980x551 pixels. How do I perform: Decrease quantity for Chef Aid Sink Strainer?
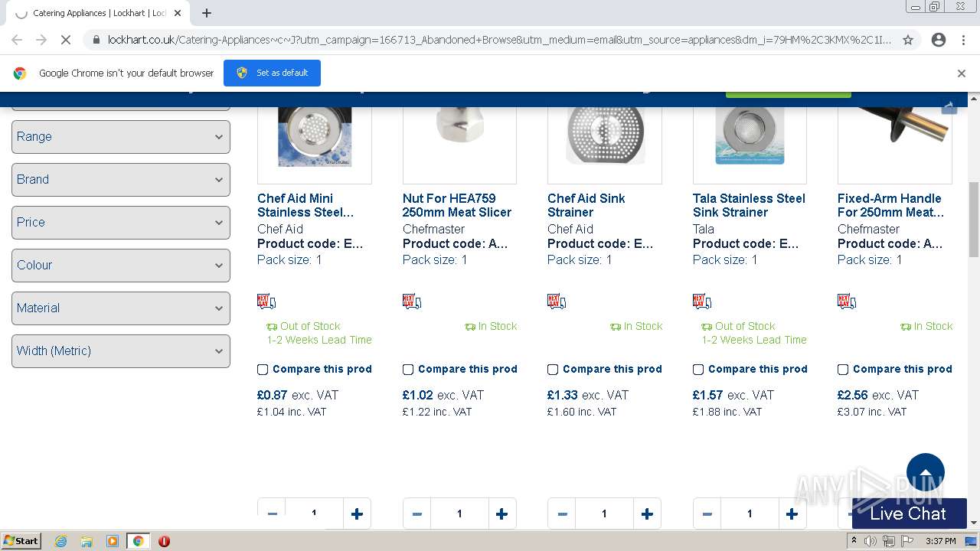[562, 514]
